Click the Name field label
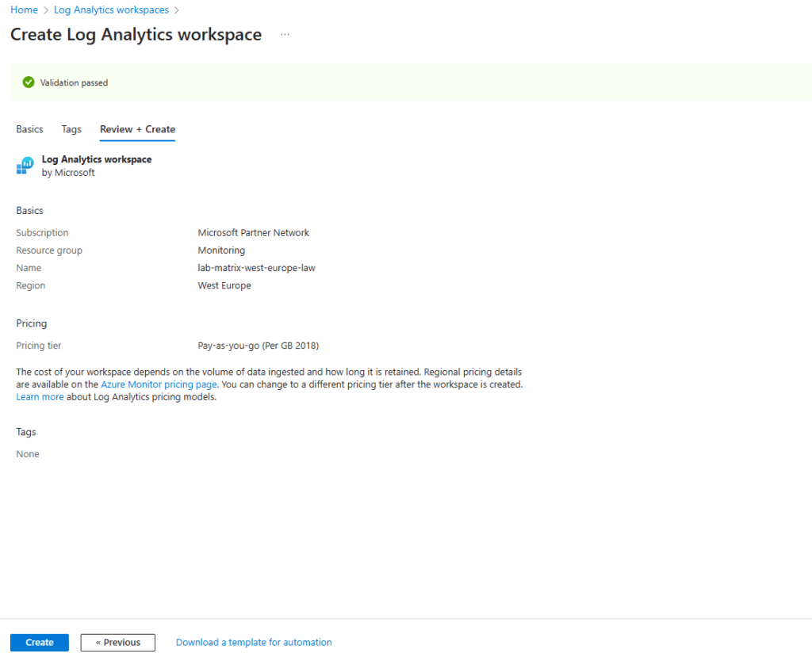This screenshot has height=661, width=812. pos(29,268)
